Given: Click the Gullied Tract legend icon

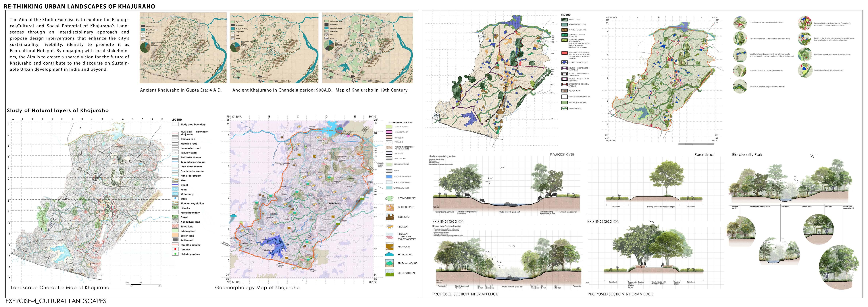Looking at the screenshot, I should 390,207.
